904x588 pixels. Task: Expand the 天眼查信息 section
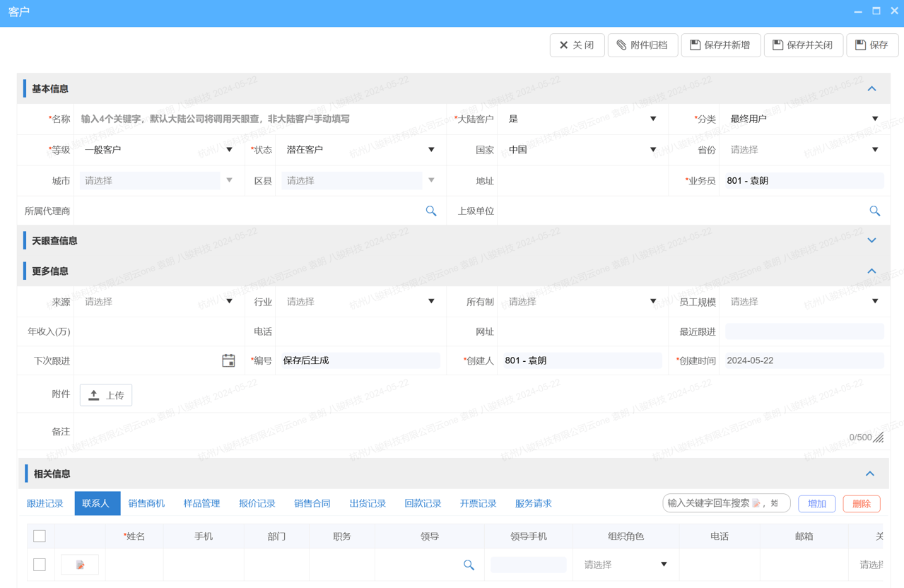point(871,240)
